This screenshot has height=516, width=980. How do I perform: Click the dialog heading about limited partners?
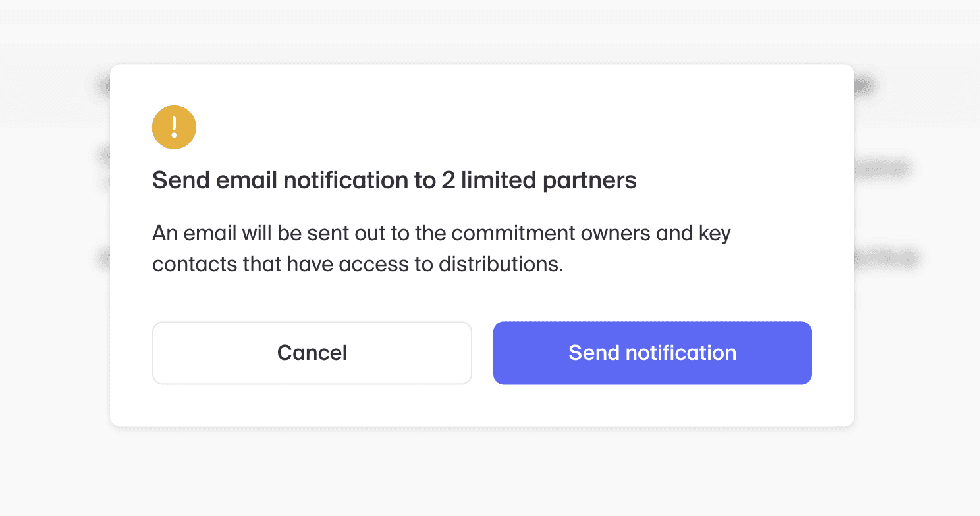pyautogui.click(x=394, y=180)
